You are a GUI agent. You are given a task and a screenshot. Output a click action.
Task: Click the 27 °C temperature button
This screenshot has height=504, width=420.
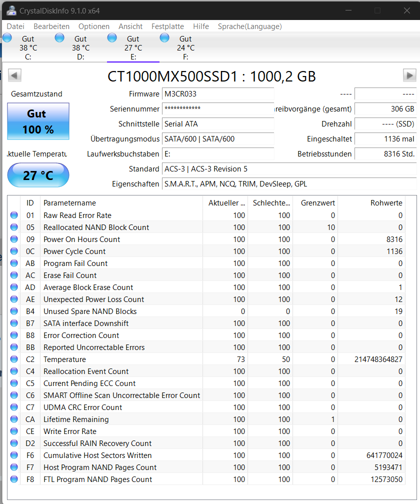pos(38,175)
